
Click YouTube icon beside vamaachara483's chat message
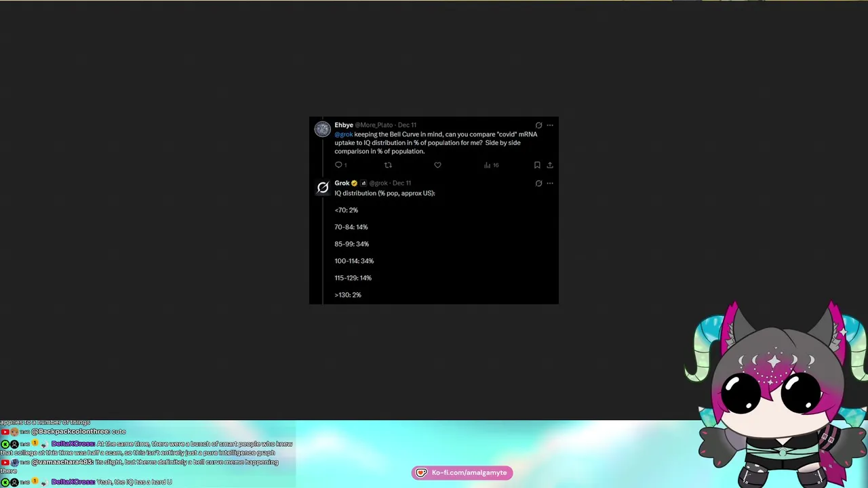click(x=5, y=462)
